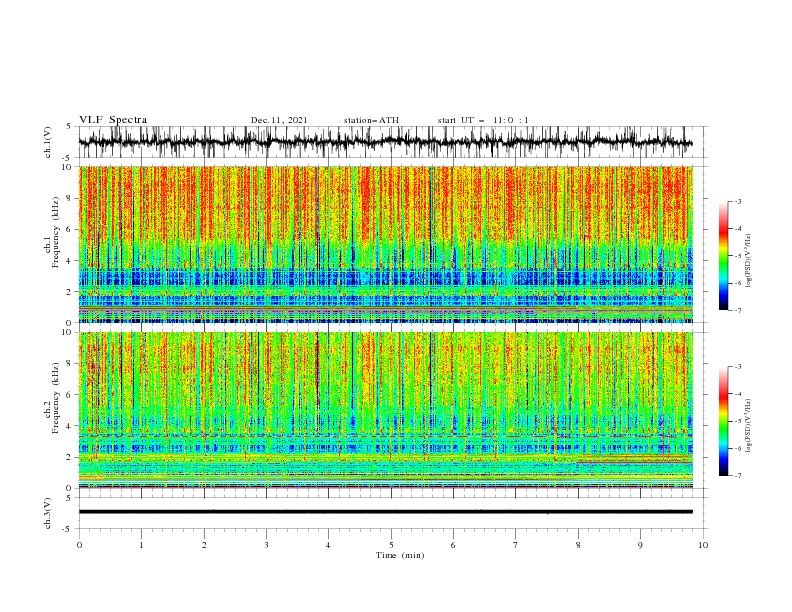792x612 pixels.
Task: Click time axis tick label "8"
Action: [x=578, y=545]
